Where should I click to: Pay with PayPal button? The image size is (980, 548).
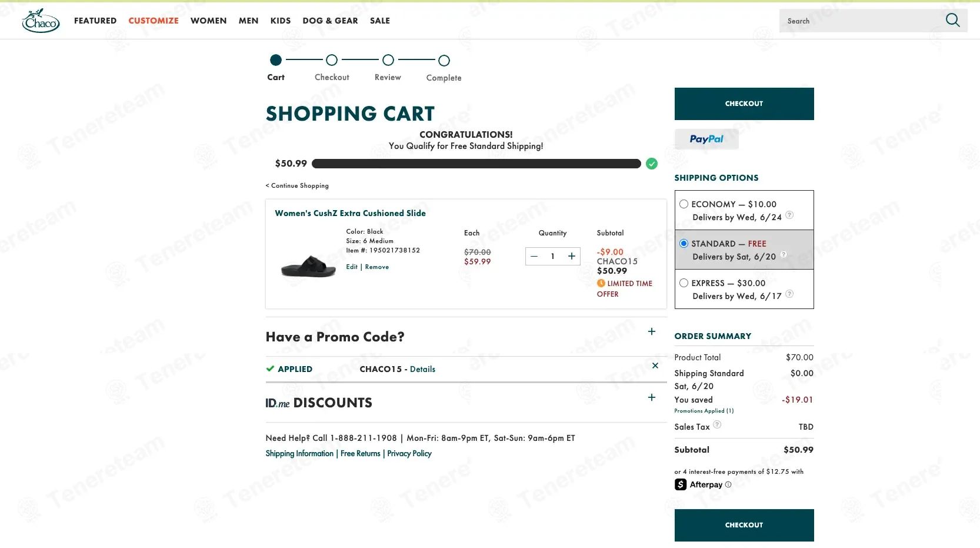pyautogui.click(x=706, y=139)
